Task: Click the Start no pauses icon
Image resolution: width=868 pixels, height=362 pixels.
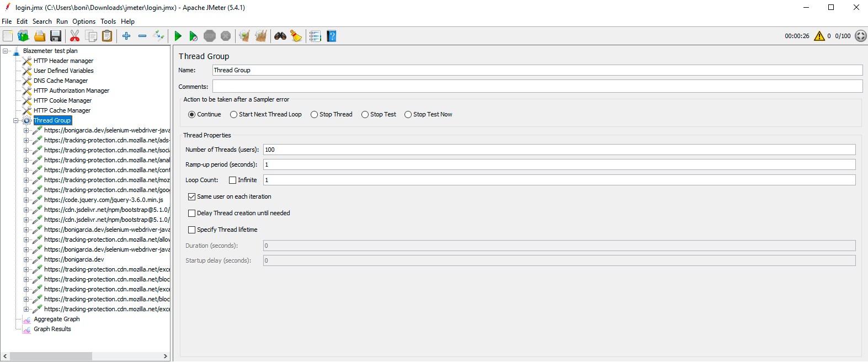Action: pos(193,36)
